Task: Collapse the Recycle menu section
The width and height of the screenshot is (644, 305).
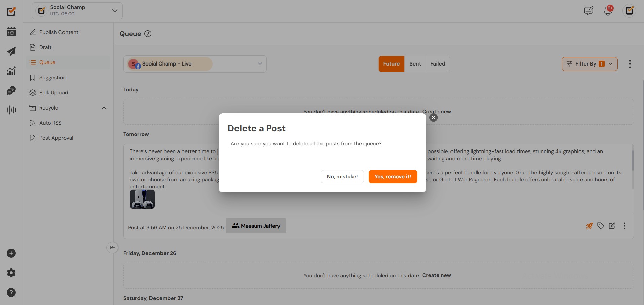Action: pyautogui.click(x=104, y=108)
